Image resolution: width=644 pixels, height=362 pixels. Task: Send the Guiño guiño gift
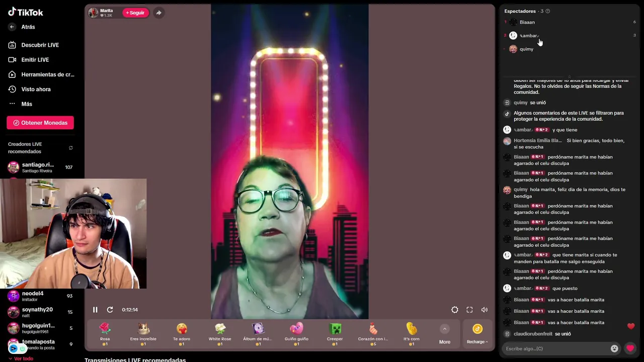click(296, 334)
